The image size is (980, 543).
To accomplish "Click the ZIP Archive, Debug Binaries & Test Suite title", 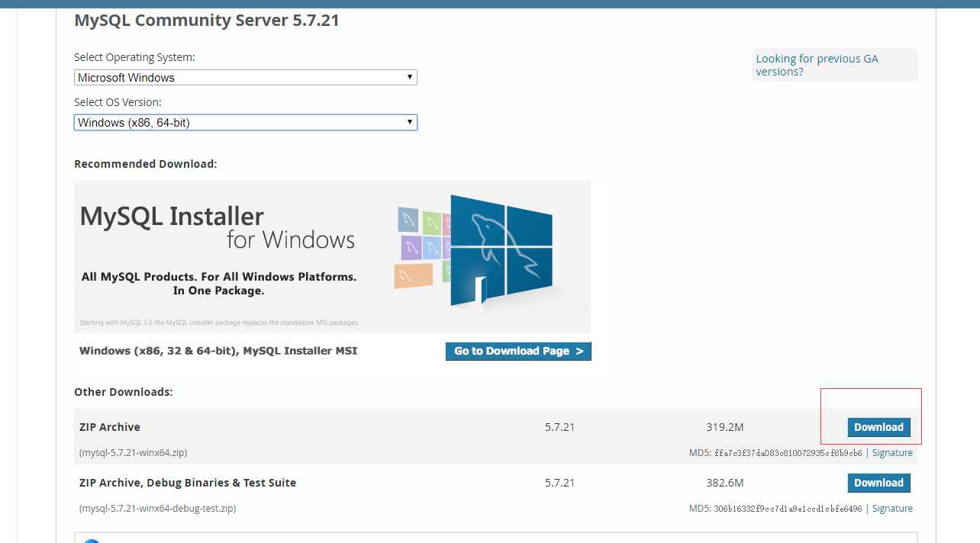I will tap(188, 483).
